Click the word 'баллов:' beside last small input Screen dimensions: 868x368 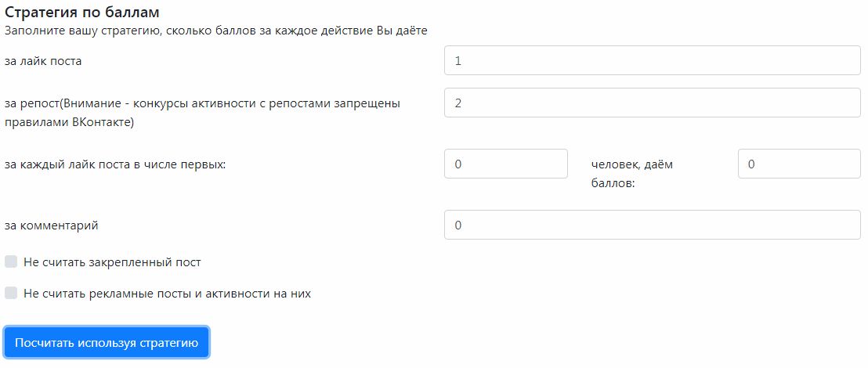tap(613, 183)
